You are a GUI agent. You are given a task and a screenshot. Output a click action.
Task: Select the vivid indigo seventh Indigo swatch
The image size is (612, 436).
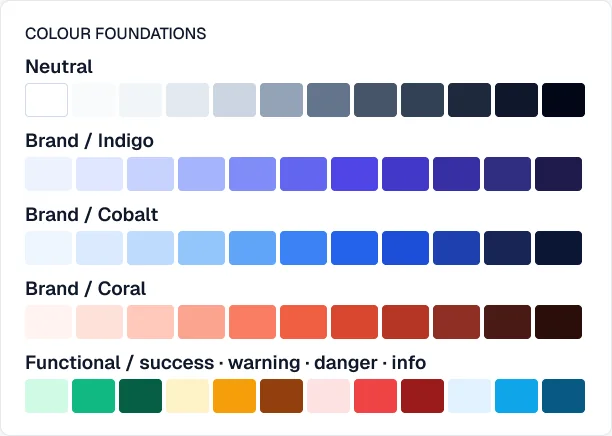click(x=354, y=174)
